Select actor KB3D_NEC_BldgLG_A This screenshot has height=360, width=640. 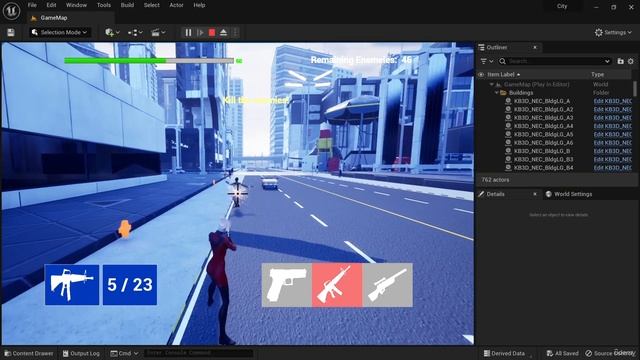pyautogui.click(x=542, y=101)
